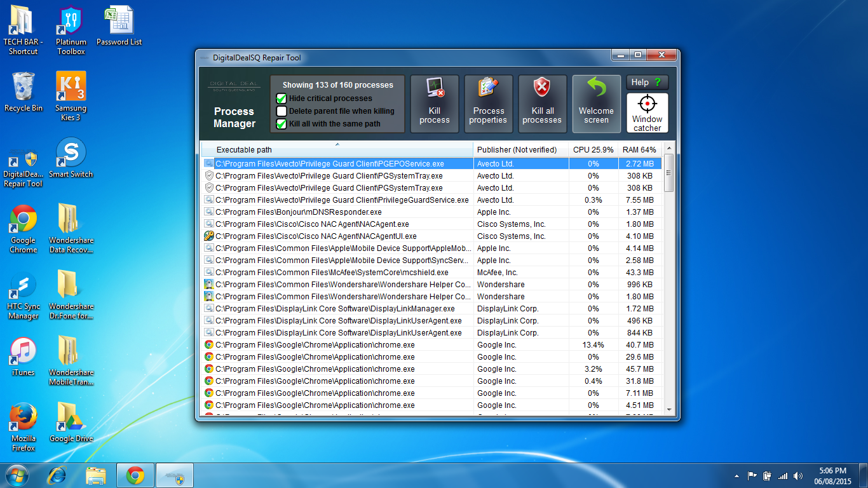
Task: Open Password List desktop file
Action: (x=119, y=26)
